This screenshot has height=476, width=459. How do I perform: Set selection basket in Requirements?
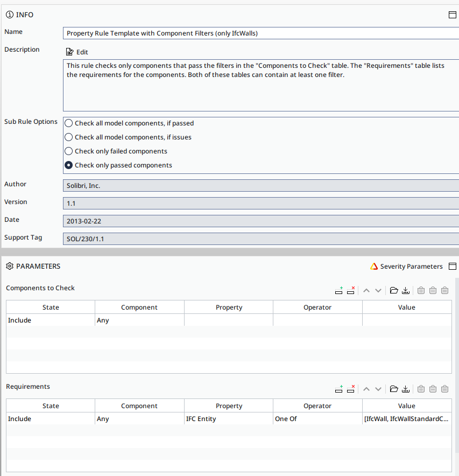[x=445, y=389]
